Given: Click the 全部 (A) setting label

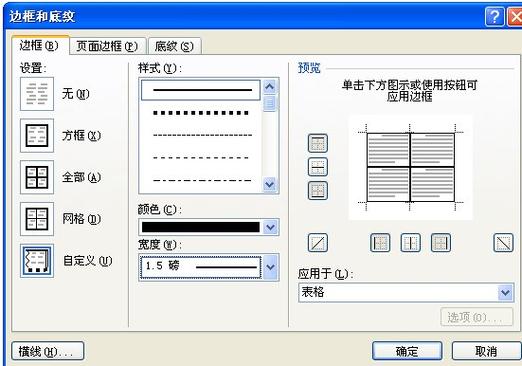Looking at the screenshot, I should pyautogui.click(x=81, y=177).
